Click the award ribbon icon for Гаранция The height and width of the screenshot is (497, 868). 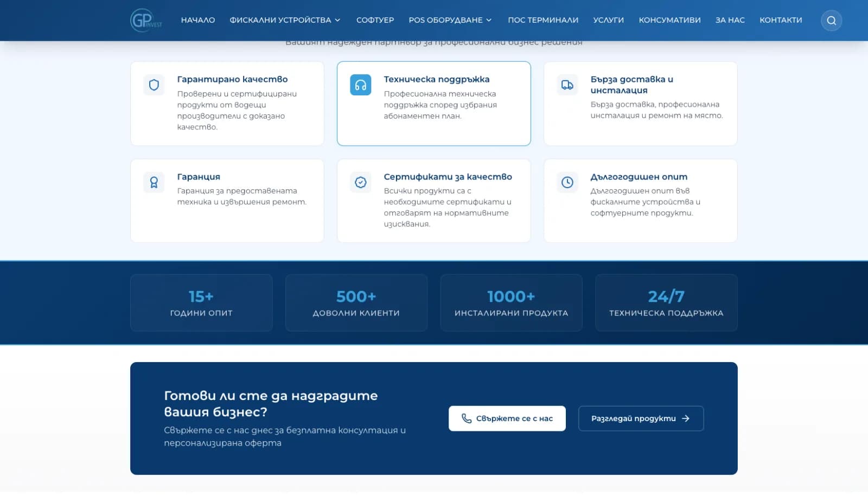point(154,183)
